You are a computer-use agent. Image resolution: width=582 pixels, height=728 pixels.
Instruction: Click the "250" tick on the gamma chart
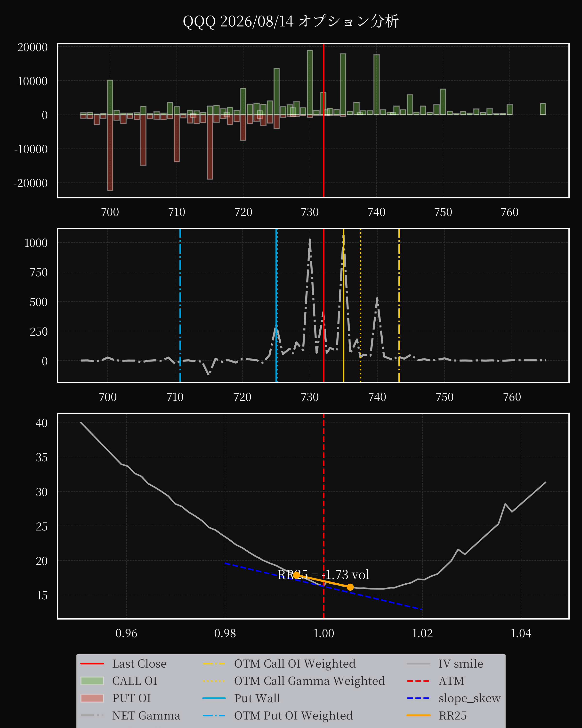39,331
